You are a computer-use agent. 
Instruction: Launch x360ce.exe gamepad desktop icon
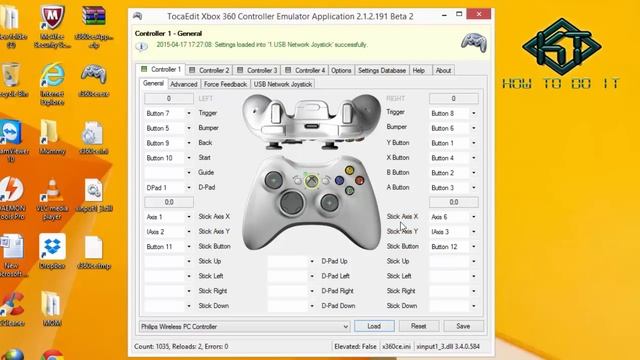(x=94, y=80)
